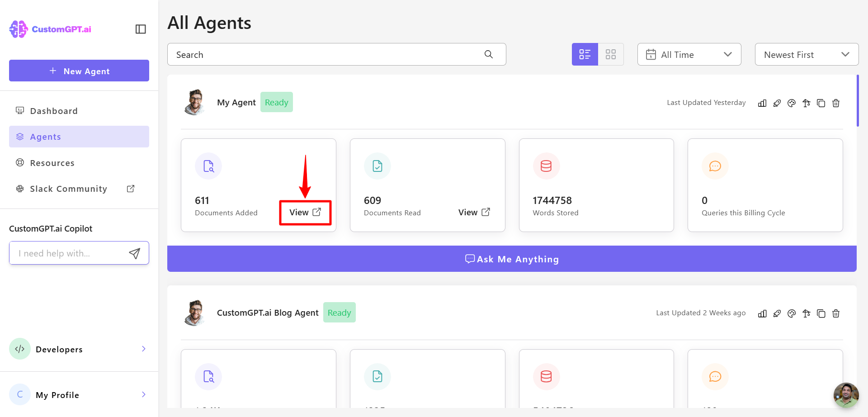Click the 611 documents count
The image size is (868, 417).
coord(202,200)
